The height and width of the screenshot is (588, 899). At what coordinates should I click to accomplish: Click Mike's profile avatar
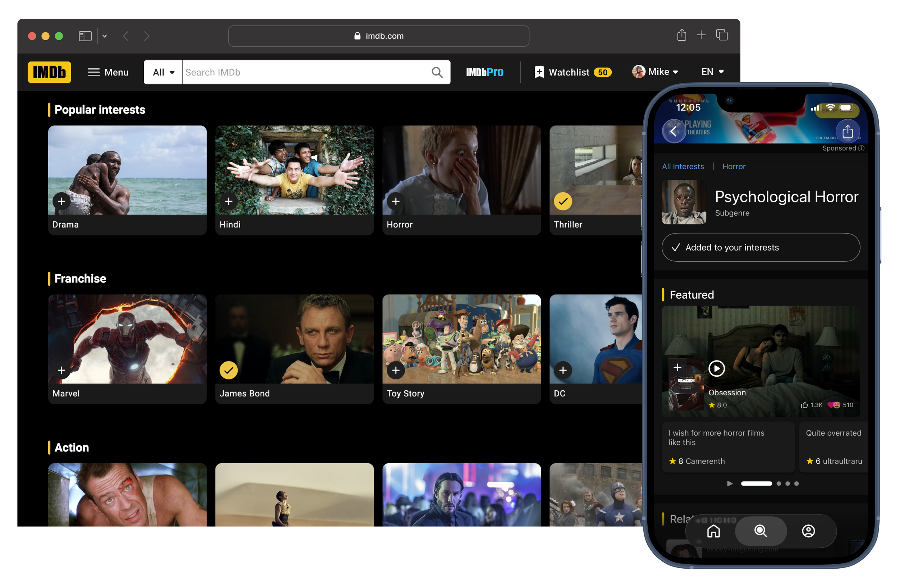point(638,72)
